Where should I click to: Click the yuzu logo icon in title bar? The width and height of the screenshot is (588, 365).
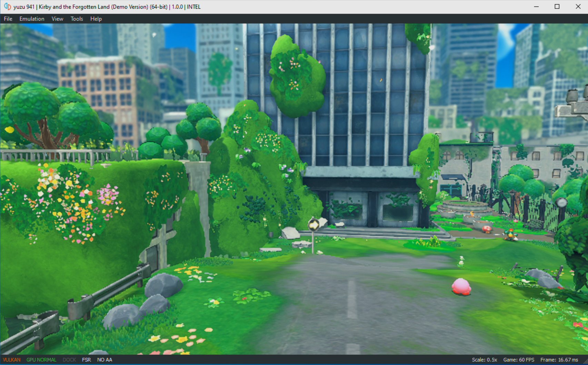coord(7,7)
